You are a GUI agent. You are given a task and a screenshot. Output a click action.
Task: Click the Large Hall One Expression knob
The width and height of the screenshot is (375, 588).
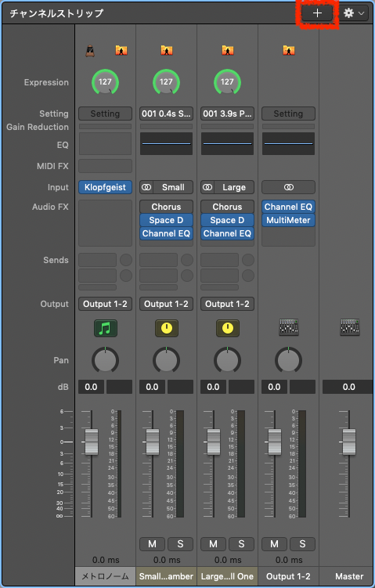pos(228,82)
